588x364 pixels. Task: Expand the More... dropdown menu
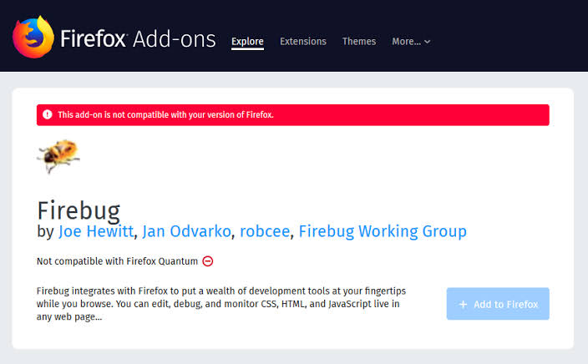pyautogui.click(x=411, y=41)
